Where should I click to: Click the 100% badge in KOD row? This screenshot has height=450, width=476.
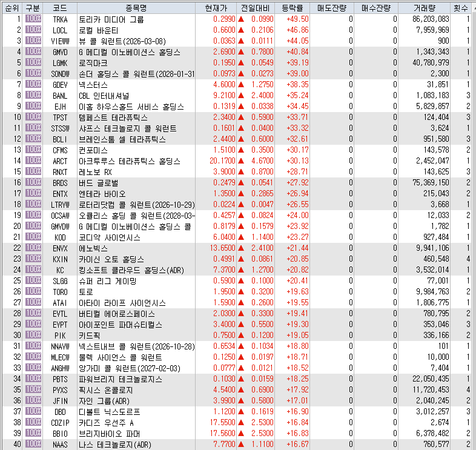pyautogui.click(x=33, y=237)
